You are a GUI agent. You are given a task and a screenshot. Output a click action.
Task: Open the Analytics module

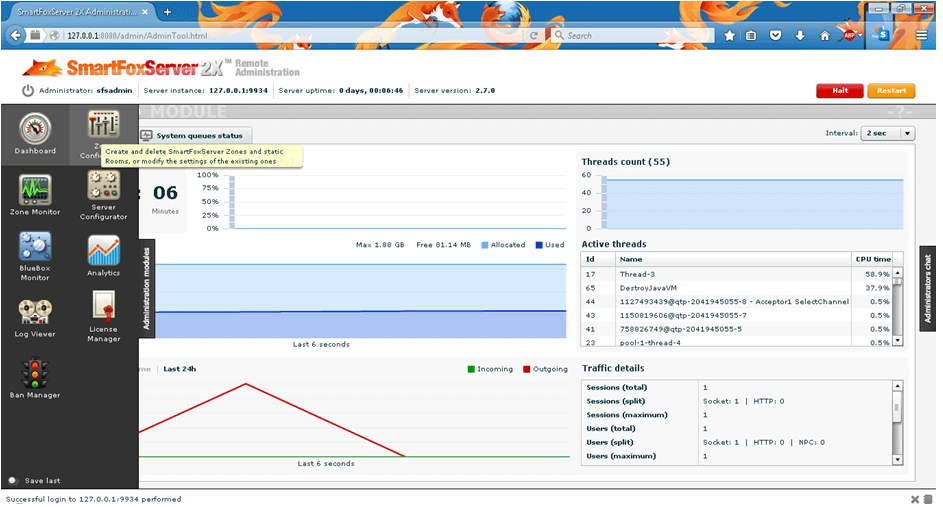(x=103, y=256)
